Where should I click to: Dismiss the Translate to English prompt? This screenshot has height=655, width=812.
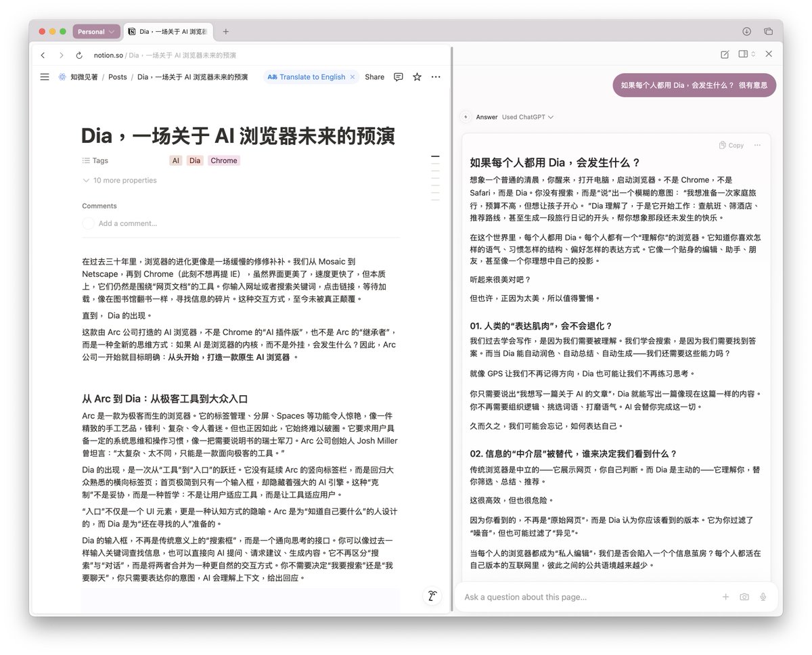353,77
